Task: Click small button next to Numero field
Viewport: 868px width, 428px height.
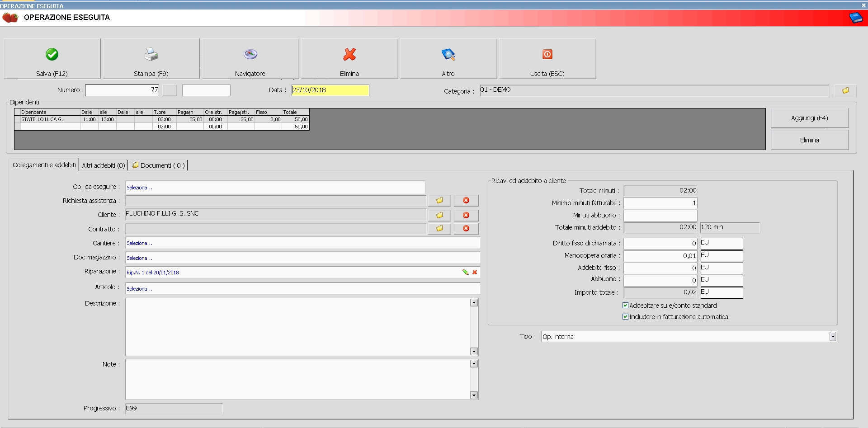Action: (170, 90)
